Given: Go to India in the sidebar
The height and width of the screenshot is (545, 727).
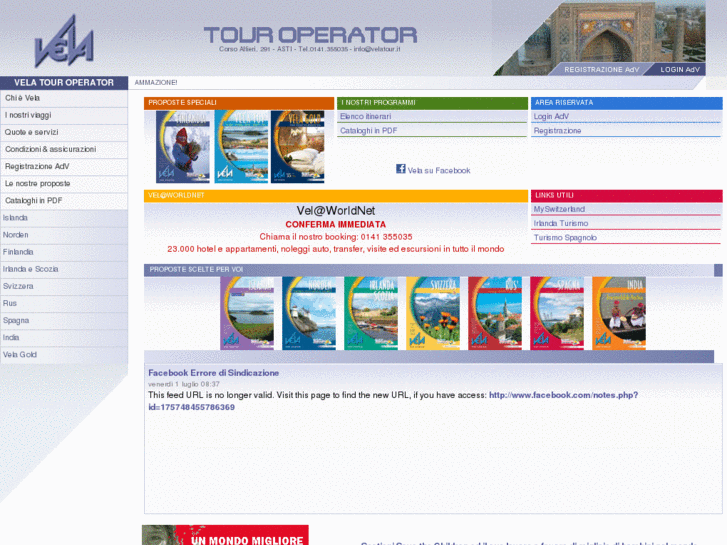Looking at the screenshot, I should pyautogui.click(x=64, y=338).
